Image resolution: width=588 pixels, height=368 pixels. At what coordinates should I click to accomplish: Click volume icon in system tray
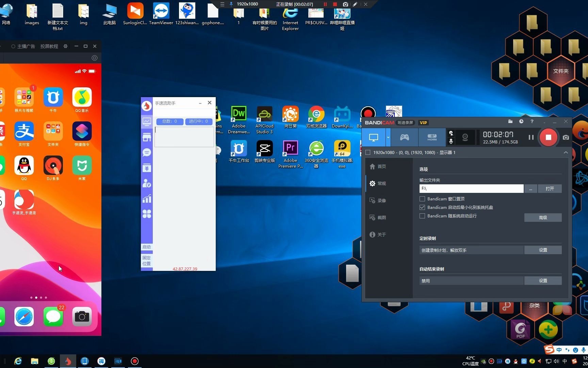point(556,361)
